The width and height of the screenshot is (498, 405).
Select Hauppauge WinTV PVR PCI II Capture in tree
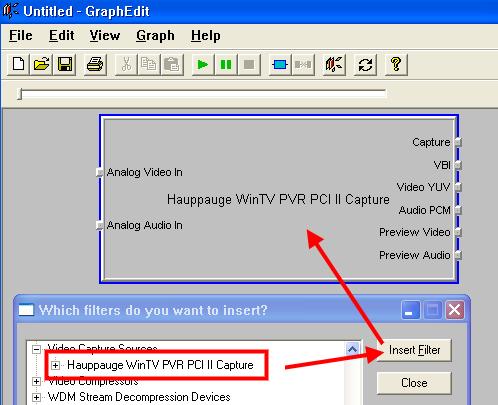coord(160,365)
